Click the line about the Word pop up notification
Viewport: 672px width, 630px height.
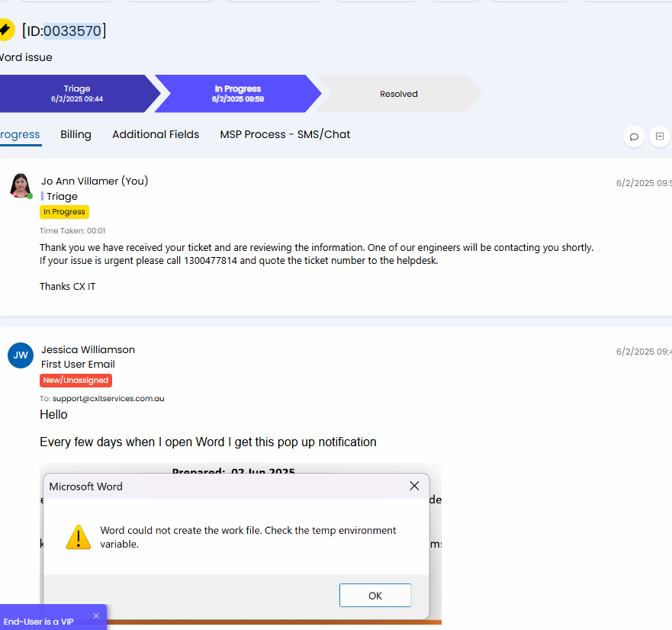click(208, 442)
